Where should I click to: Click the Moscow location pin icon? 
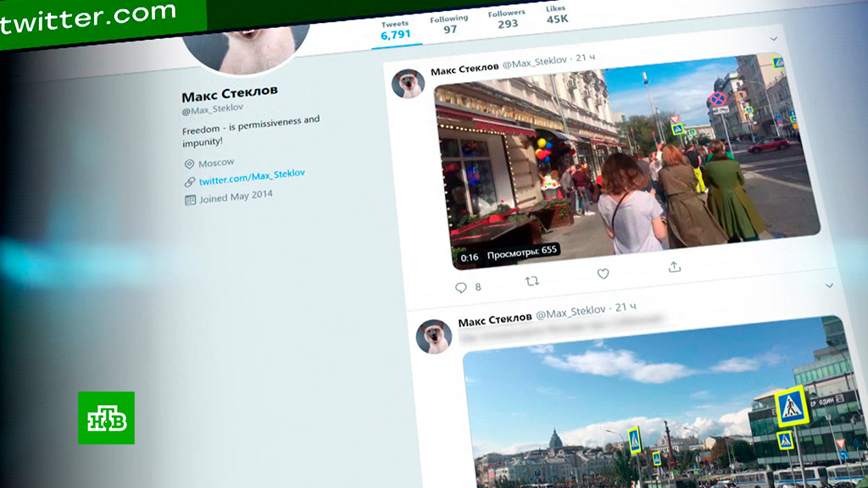coord(189,164)
